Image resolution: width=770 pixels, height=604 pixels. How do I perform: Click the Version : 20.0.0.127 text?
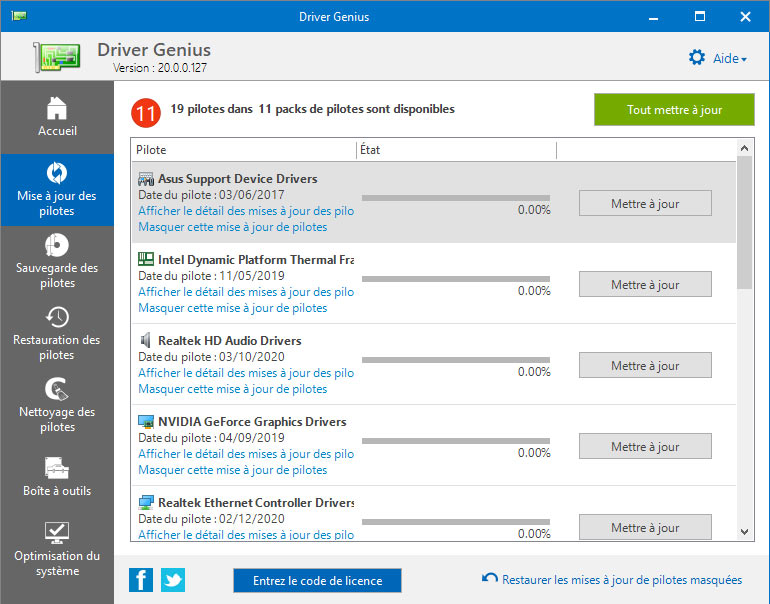coord(160,68)
